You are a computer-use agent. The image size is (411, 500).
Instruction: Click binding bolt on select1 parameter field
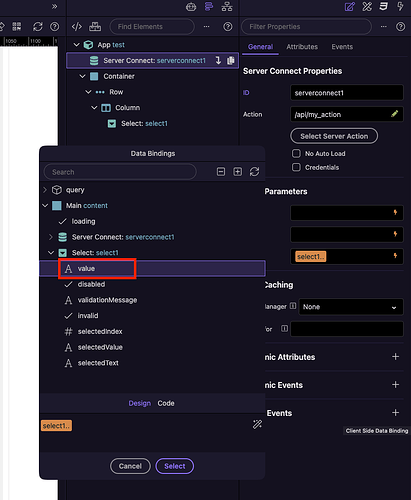tap(395, 256)
